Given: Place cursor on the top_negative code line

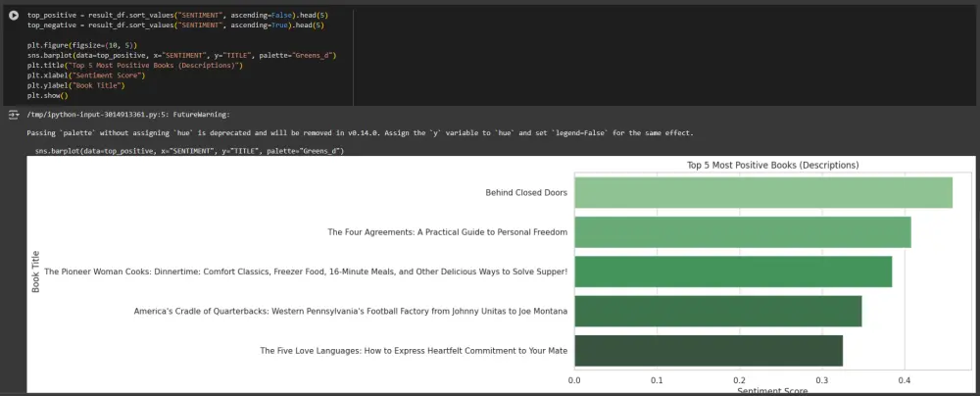Looking at the screenshot, I should 175,25.
